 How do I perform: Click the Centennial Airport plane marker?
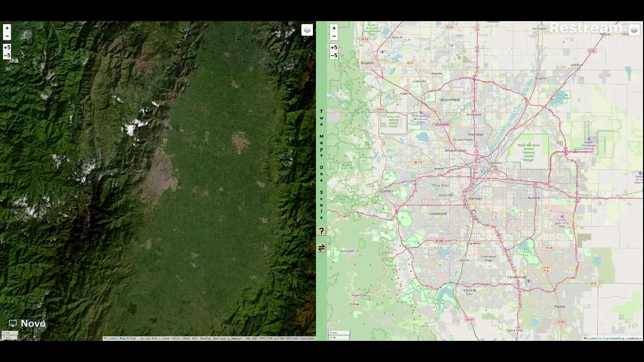[528, 281]
